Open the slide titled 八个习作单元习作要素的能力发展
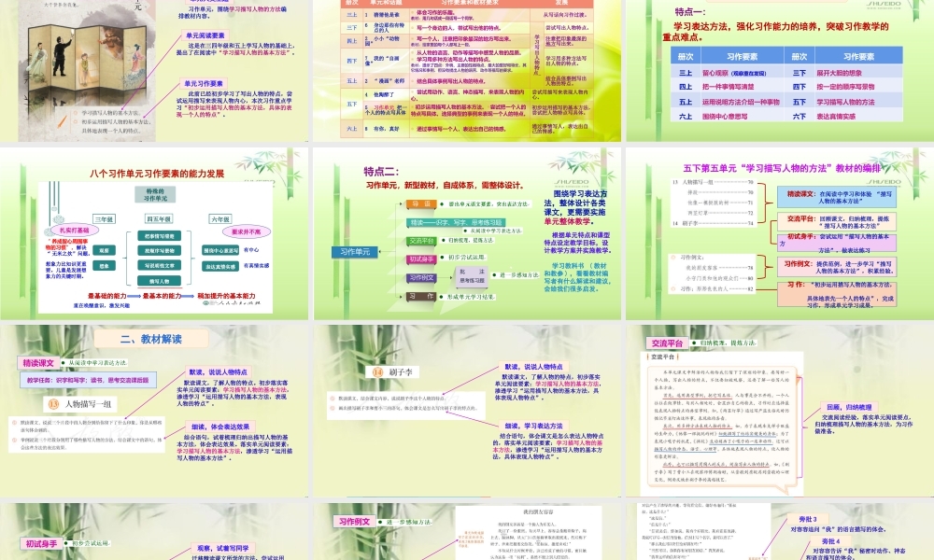This screenshot has width=934, height=560. 154,234
